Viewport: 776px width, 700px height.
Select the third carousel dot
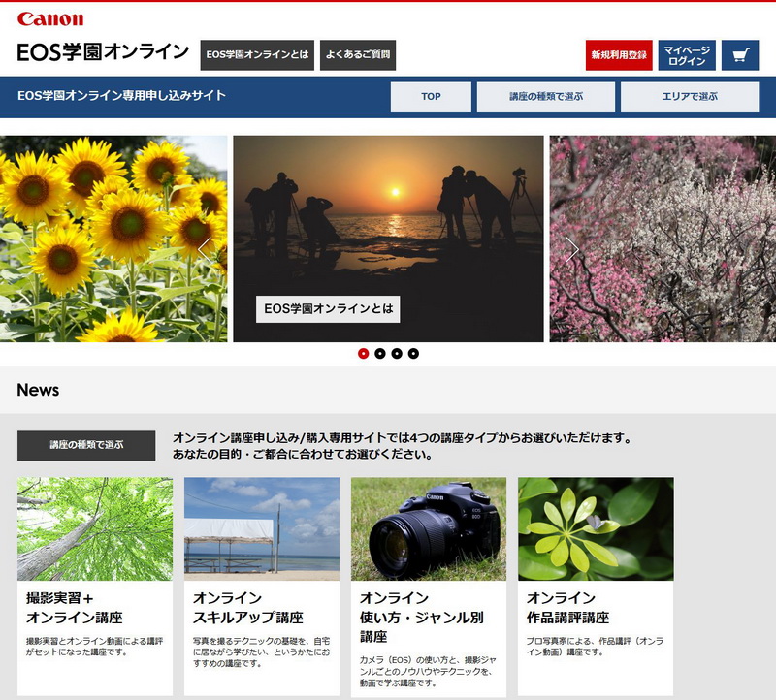click(x=397, y=353)
